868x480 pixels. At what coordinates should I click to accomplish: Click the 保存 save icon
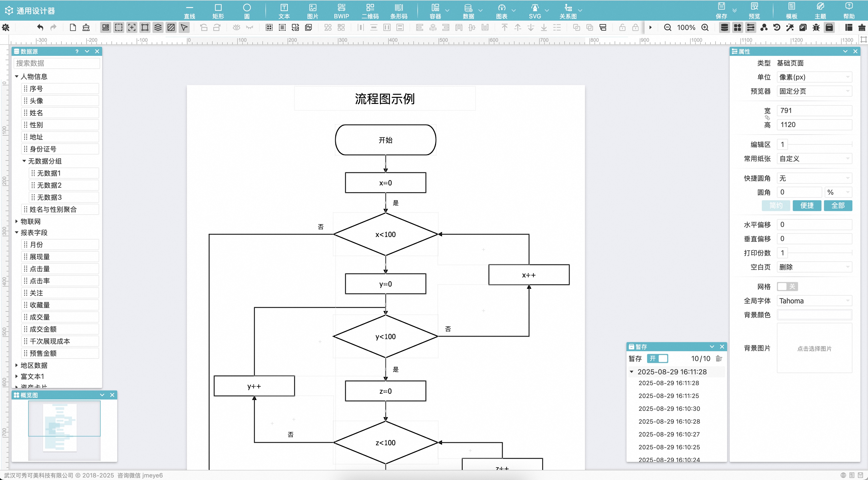[721, 11]
